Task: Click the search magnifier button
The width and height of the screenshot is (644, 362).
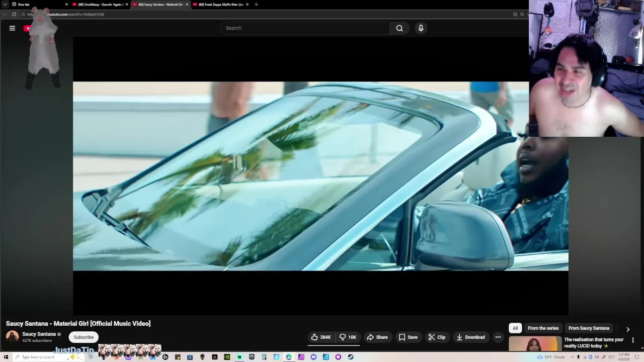Action: 399,28
